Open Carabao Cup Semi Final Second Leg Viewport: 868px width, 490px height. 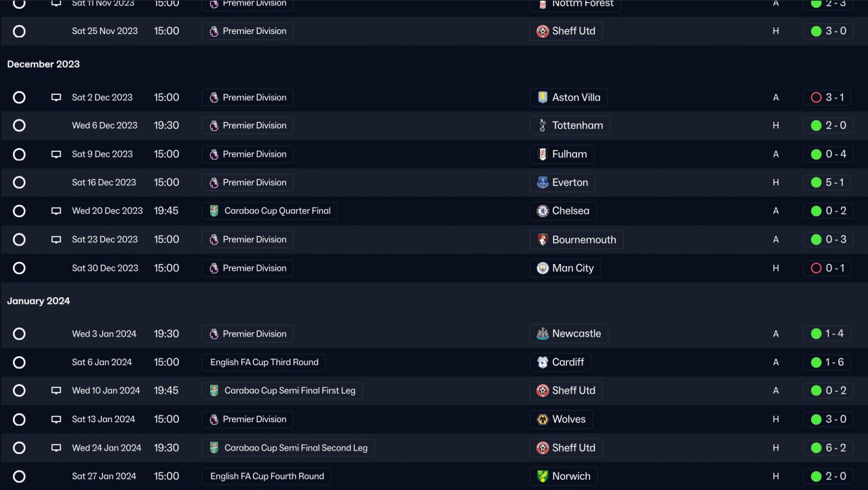(x=296, y=448)
